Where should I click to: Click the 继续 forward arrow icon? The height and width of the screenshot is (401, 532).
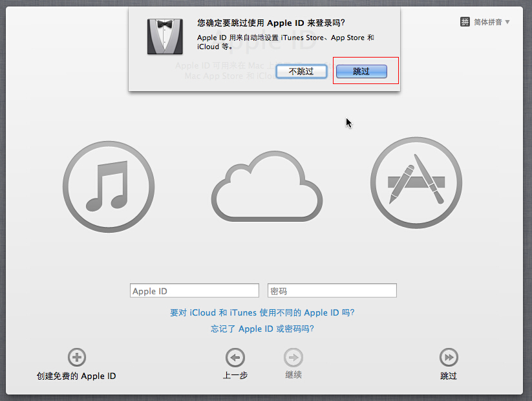pos(293,358)
